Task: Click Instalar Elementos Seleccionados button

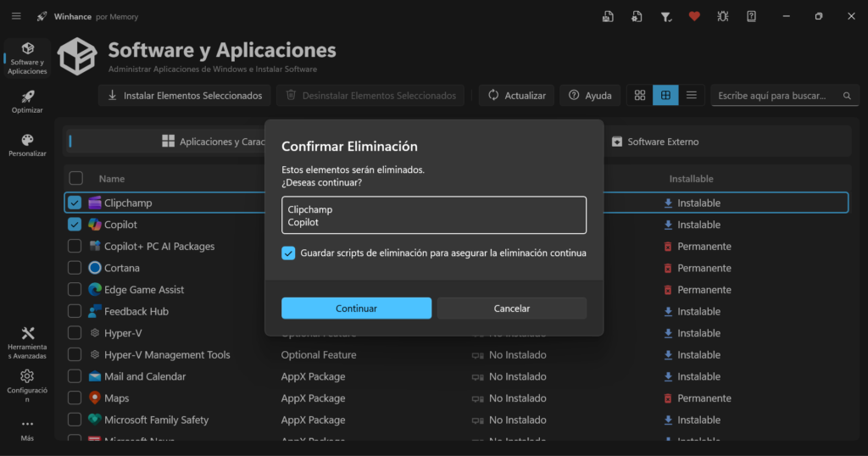Action: click(x=184, y=95)
